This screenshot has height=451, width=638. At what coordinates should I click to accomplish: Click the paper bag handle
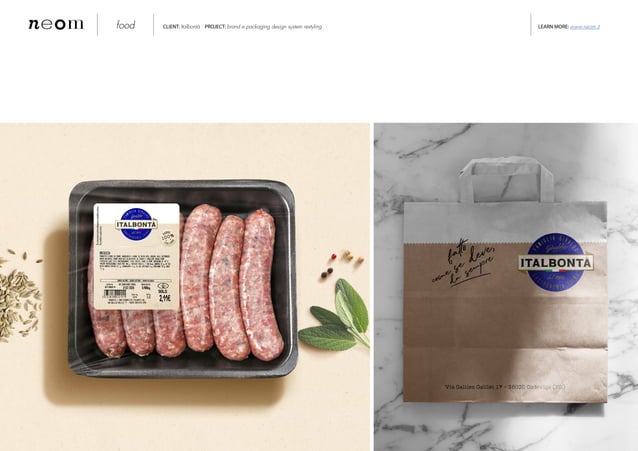[x=507, y=180]
